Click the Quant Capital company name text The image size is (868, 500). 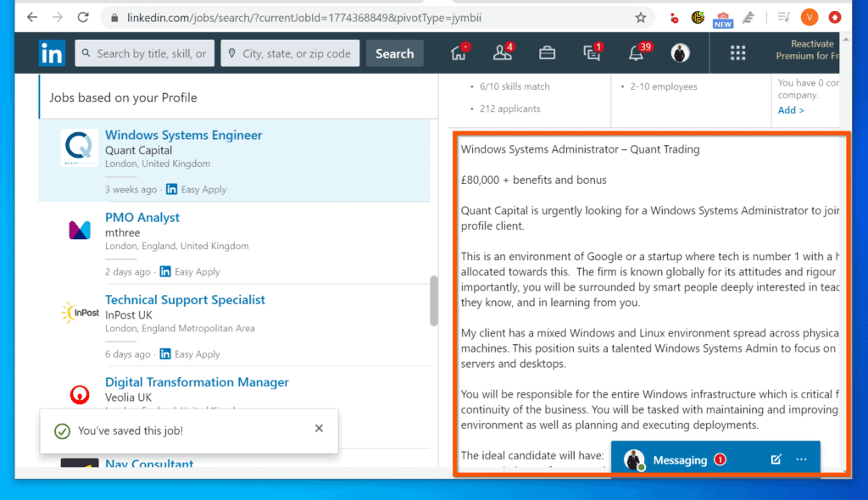click(138, 151)
